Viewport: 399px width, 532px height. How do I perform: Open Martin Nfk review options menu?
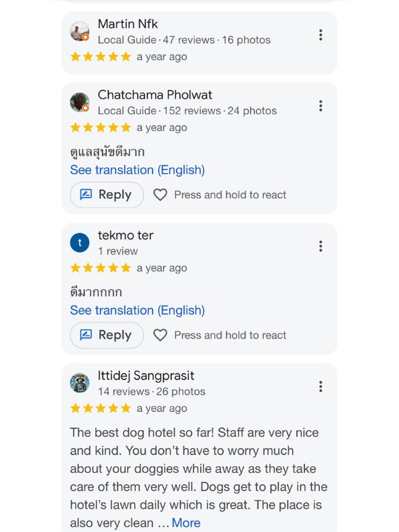[321, 35]
